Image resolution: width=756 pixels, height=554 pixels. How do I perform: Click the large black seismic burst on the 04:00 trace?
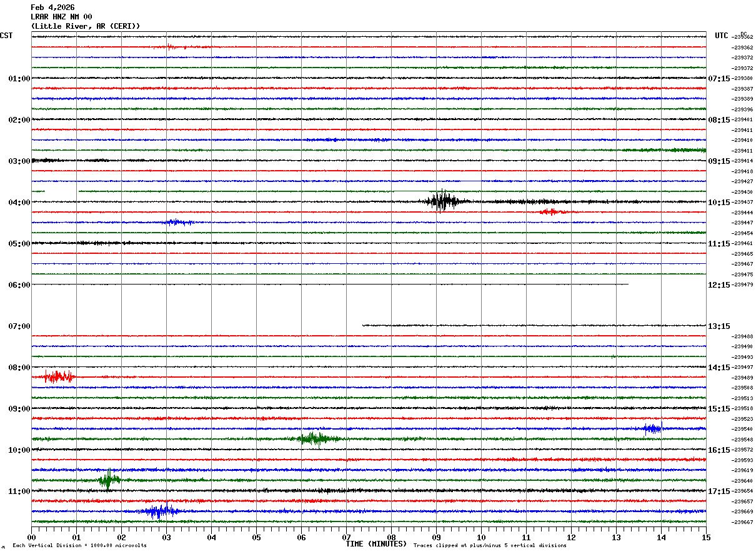(x=444, y=201)
